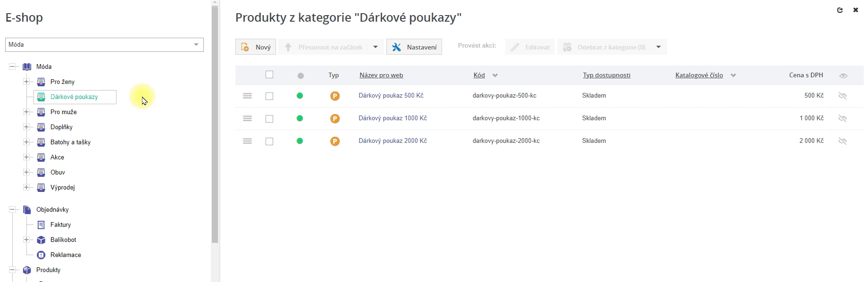Image resolution: width=868 pixels, height=282 pixels.
Task: Click green status dot of 2000 Kč voucher
Action: pos(300,141)
